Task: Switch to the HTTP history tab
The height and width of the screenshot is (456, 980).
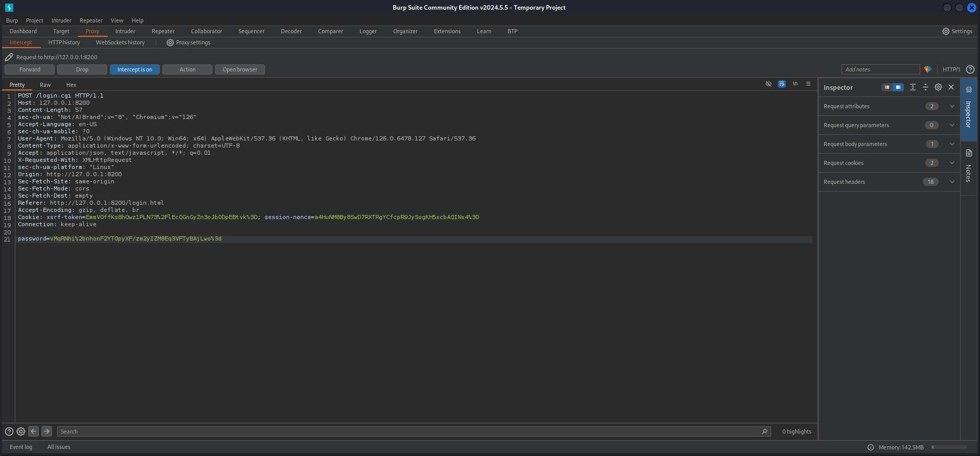Action: (x=64, y=42)
